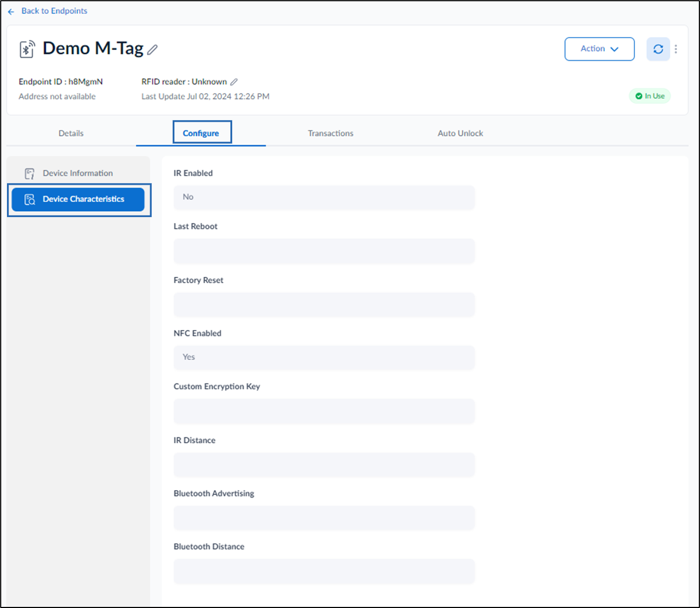Switch to the Configure tab
Screen dimensions: 700x608
tap(201, 133)
